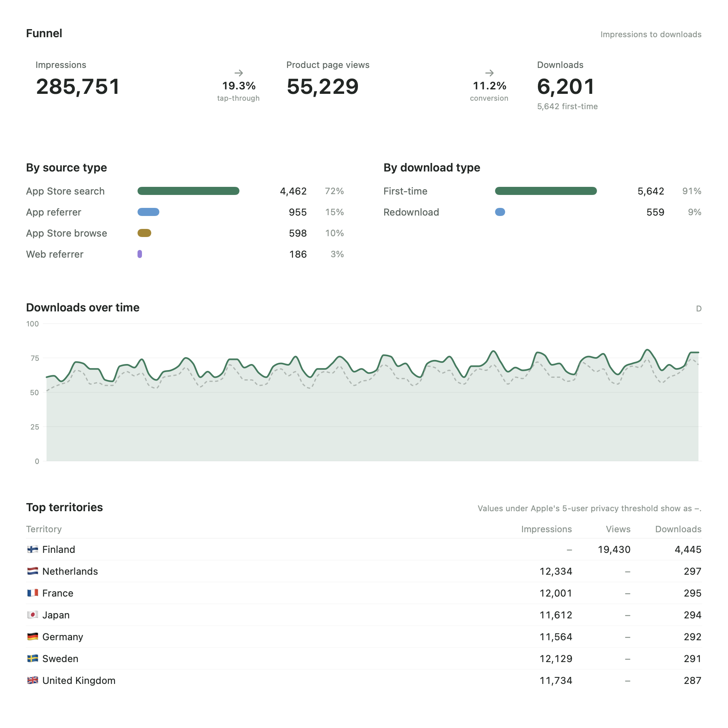728x728 pixels.
Task: Click the Downloads total 6,201
Action: [566, 87]
